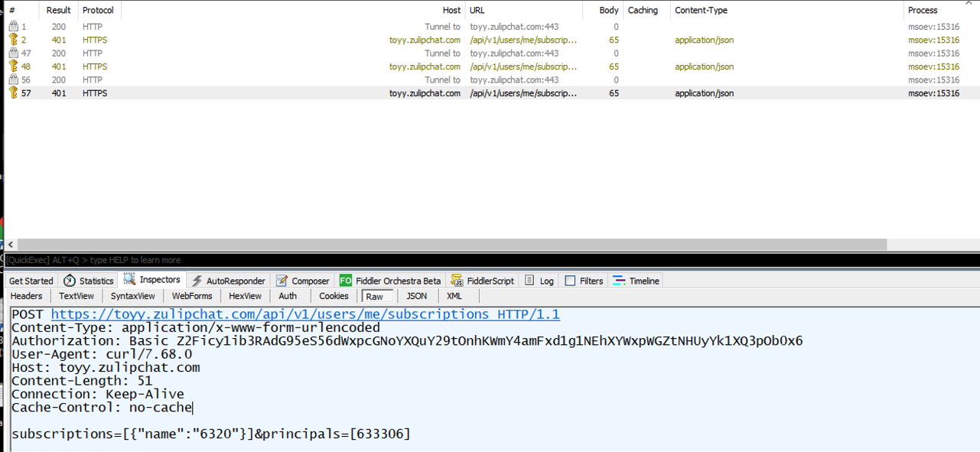Click the Composer tab pencil icon

click(282, 281)
